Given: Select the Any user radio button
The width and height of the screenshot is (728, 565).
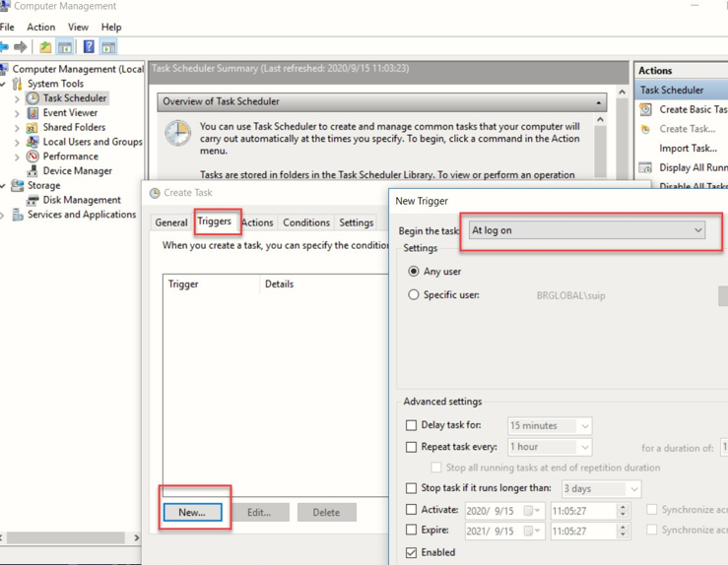Looking at the screenshot, I should pyautogui.click(x=413, y=272).
